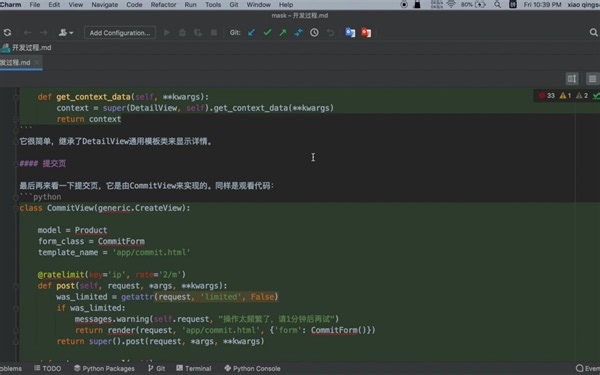Click the Synchronize reload icon in the toolbar
The width and height of the screenshot is (600, 375).
pyautogui.click(x=7, y=33)
